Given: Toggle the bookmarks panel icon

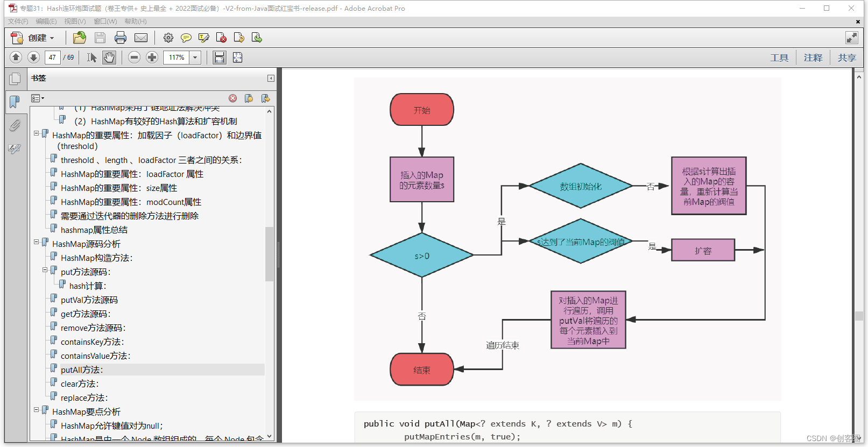Looking at the screenshot, I should (x=15, y=101).
